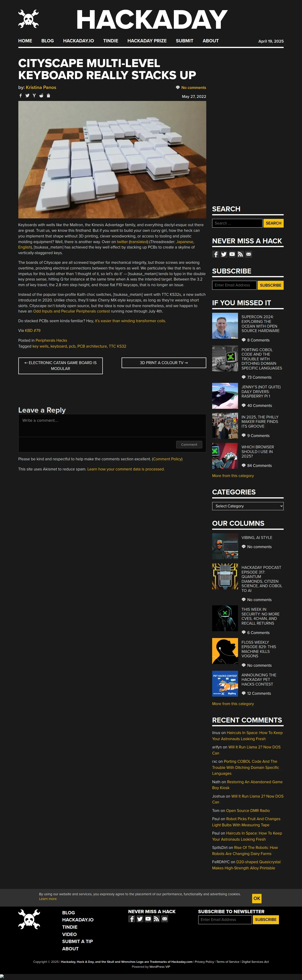
Task: Click footer Enter Email Address field
Action: [x=225, y=920]
